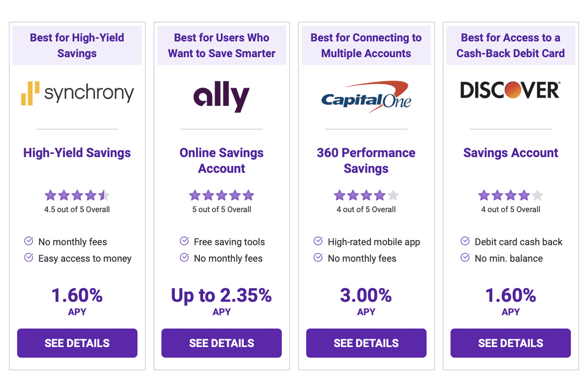
Task: Click the Synchrony bank logo
Action: [x=77, y=93]
